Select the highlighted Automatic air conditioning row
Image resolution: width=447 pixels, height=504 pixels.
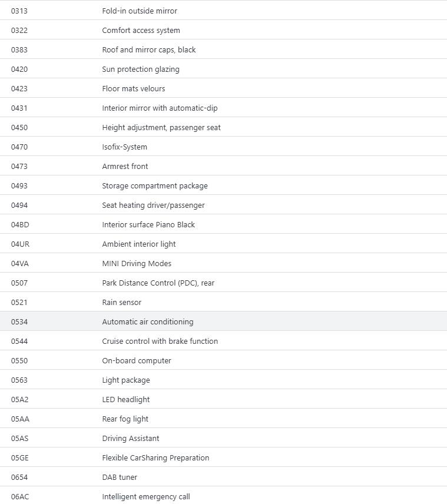tap(148, 321)
